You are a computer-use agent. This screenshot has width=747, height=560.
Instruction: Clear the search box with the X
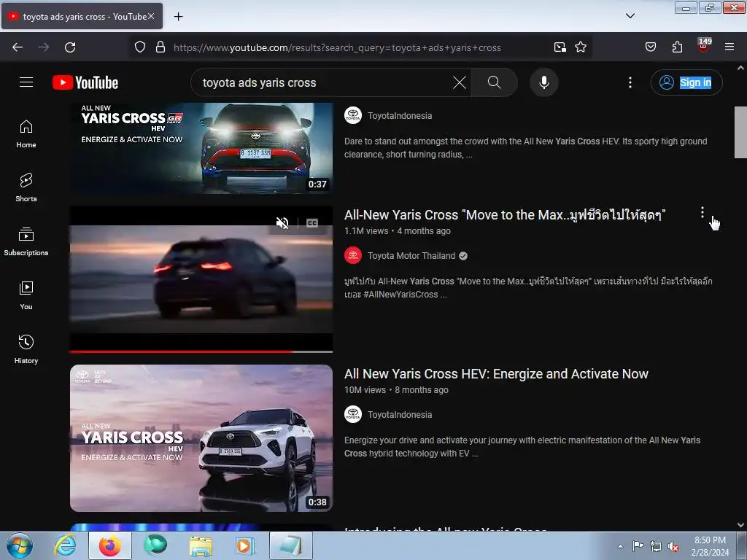pyautogui.click(x=460, y=82)
